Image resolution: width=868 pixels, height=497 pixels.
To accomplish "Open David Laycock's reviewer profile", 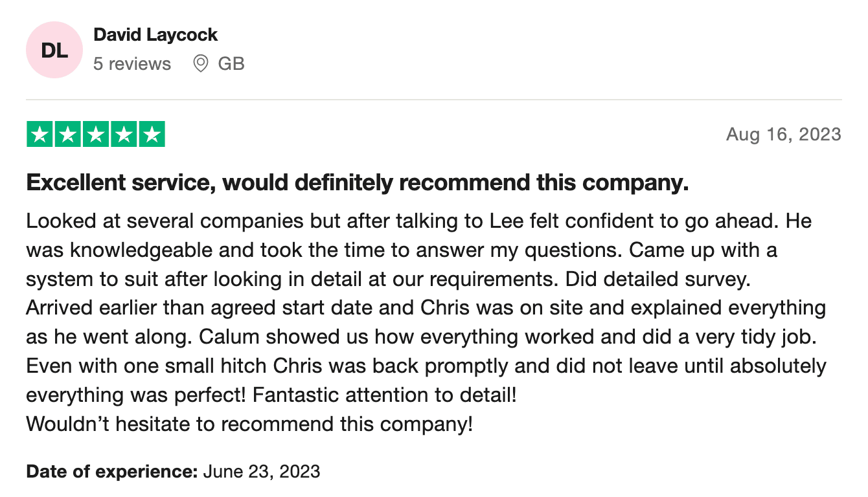I will coord(155,35).
